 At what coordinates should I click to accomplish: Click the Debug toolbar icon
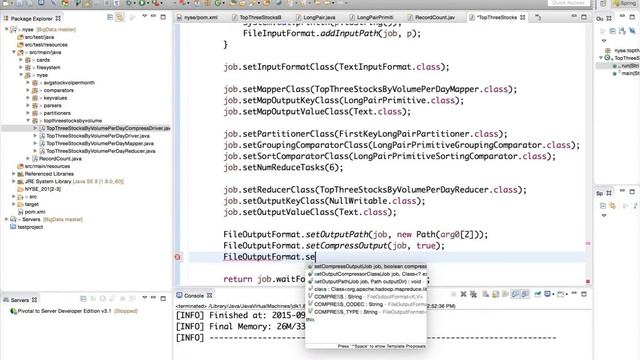coord(129,3)
